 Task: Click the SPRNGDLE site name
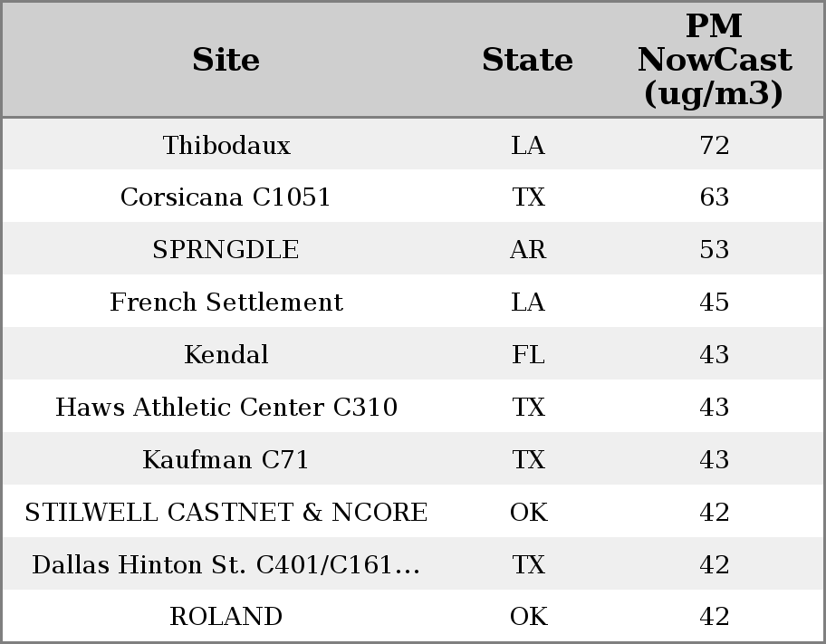[226, 250]
